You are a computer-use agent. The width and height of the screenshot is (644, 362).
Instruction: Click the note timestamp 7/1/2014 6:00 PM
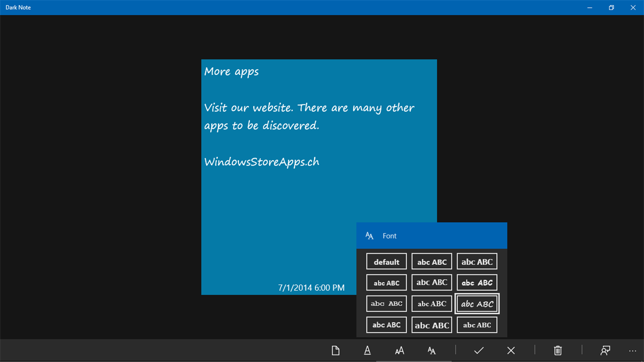point(311,287)
